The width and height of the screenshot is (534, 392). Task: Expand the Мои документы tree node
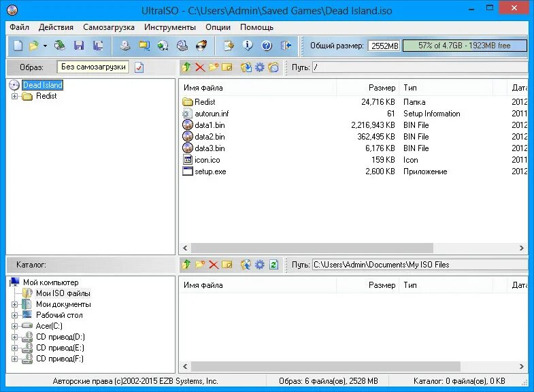click(15, 304)
